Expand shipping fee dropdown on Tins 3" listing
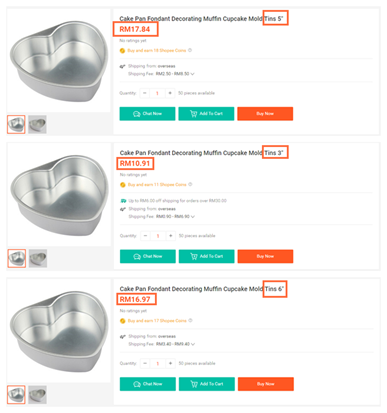Viewport: 387px width, 413px height. coord(193,216)
